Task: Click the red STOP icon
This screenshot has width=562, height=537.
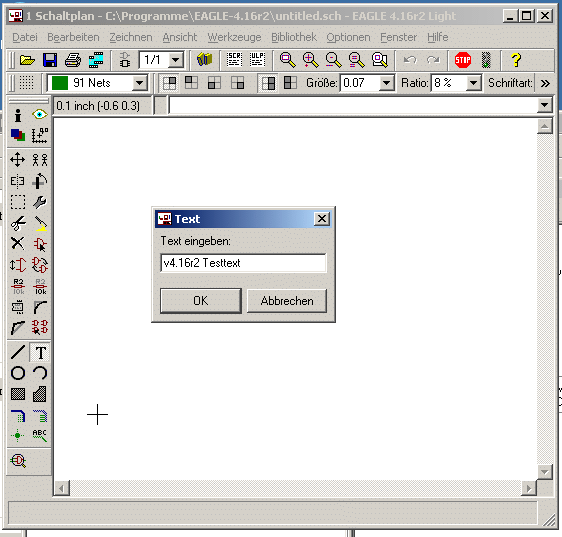Action: [463, 60]
